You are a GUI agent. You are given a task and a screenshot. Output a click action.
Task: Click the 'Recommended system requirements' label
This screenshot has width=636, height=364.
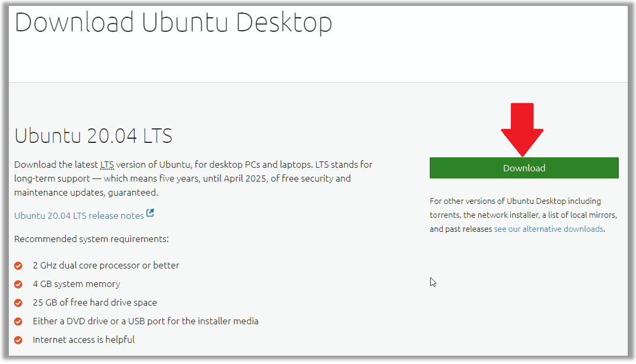[x=91, y=239]
